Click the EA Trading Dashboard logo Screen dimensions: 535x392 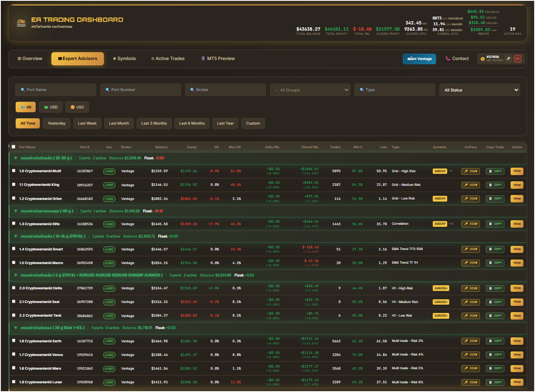[x=21, y=23]
